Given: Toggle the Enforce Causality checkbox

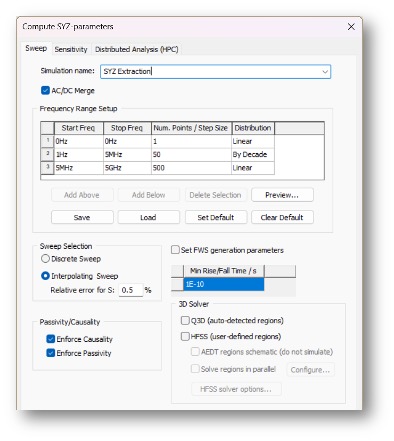Looking at the screenshot, I should point(51,339).
